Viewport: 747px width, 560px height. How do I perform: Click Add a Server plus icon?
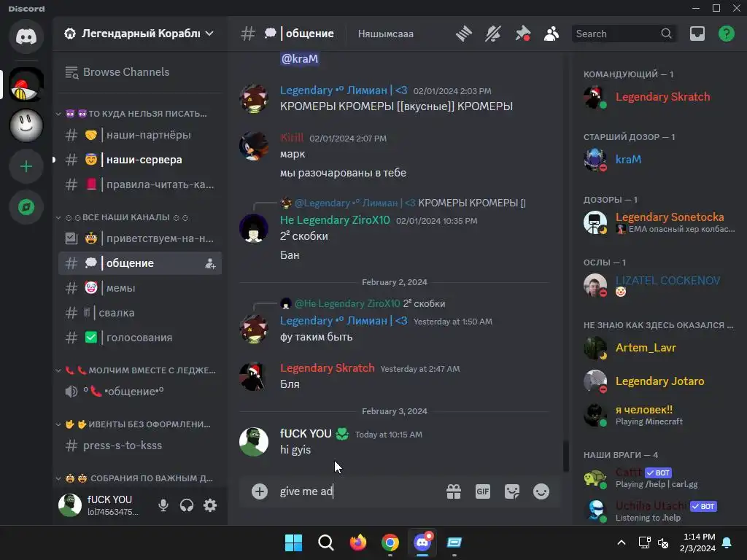(x=26, y=166)
